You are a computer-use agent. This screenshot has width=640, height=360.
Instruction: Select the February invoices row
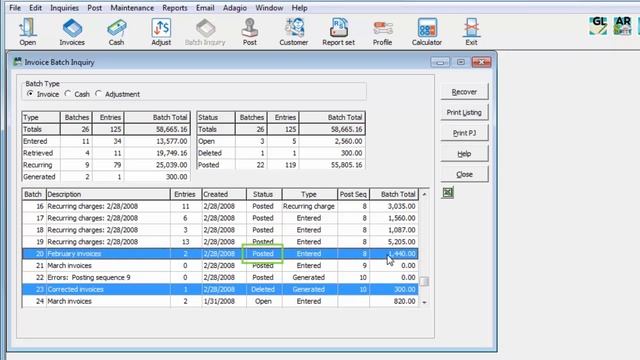[220, 253]
